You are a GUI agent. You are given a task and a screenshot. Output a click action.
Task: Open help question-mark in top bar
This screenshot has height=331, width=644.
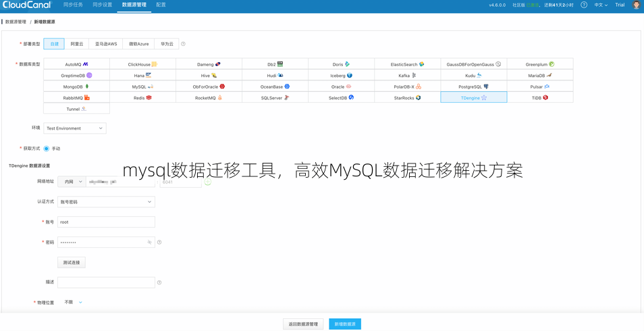pyautogui.click(x=584, y=5)
